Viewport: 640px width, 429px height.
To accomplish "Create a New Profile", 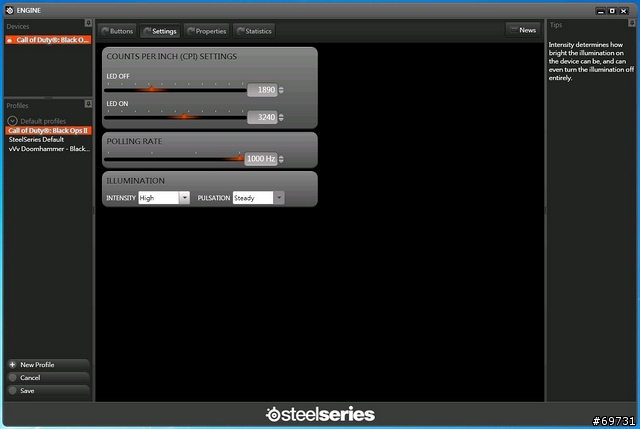I will tap(48, 365).
